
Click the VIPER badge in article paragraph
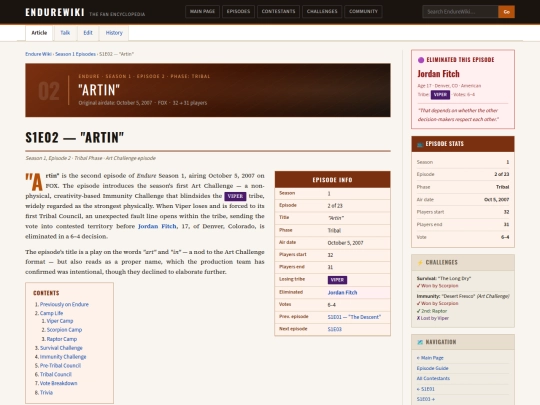(x=235, y=196)
